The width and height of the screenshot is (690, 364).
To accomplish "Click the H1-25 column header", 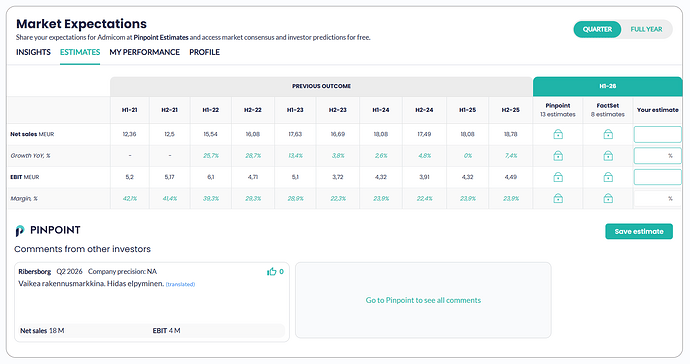I will click(467, 110).
